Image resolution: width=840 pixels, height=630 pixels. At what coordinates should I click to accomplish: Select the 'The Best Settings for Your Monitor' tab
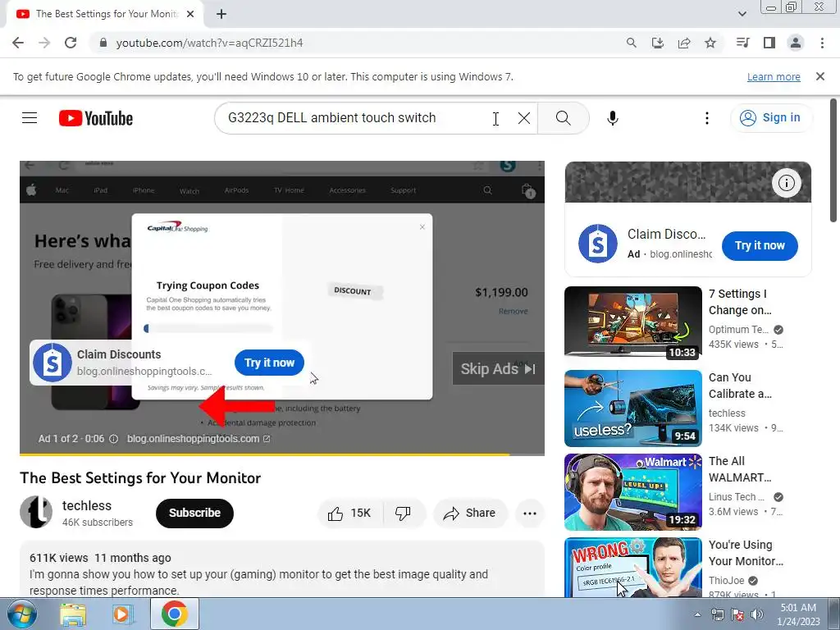[x=106, y=15]
